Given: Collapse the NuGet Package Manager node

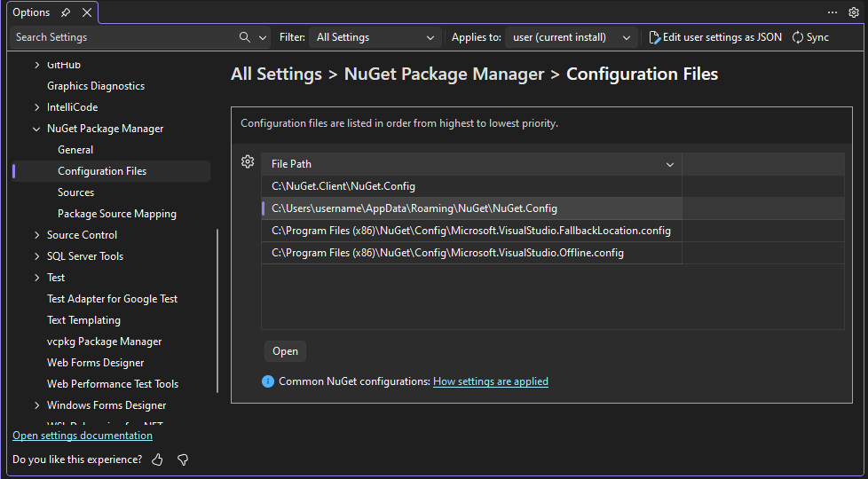Looking at the screenshot, I should 36,129.
